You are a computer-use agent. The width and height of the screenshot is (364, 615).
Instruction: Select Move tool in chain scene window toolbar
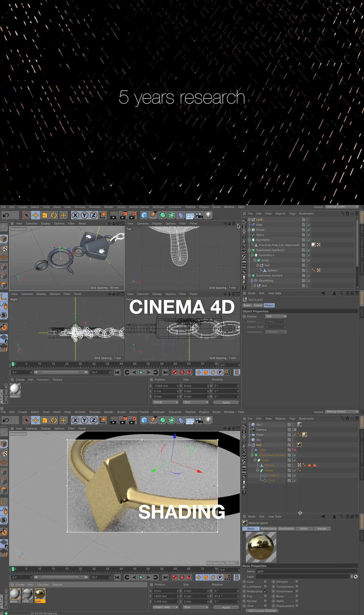tap(36, 215)
